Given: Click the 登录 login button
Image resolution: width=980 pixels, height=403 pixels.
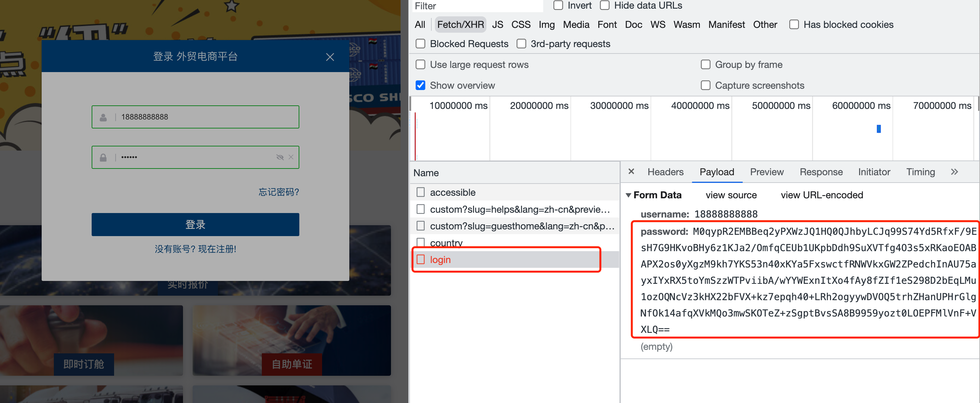Looking at the screenshot, I should coord(195,224).
